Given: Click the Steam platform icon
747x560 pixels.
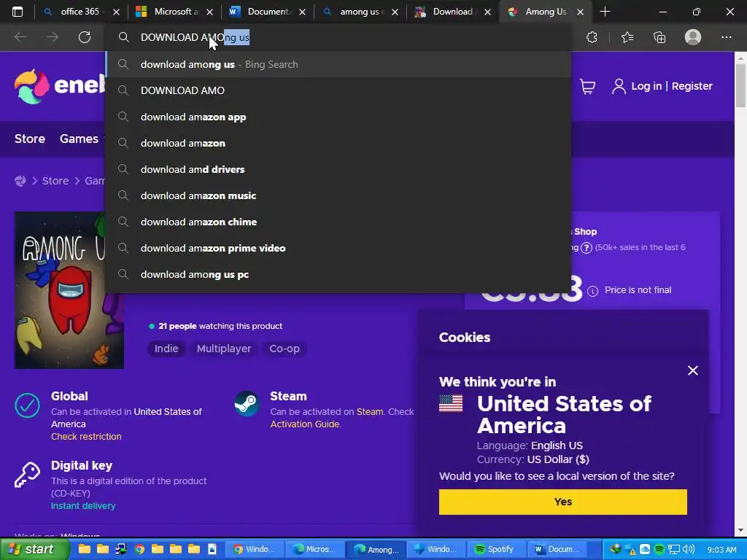Looking at the screenshot, I should 247,404.
